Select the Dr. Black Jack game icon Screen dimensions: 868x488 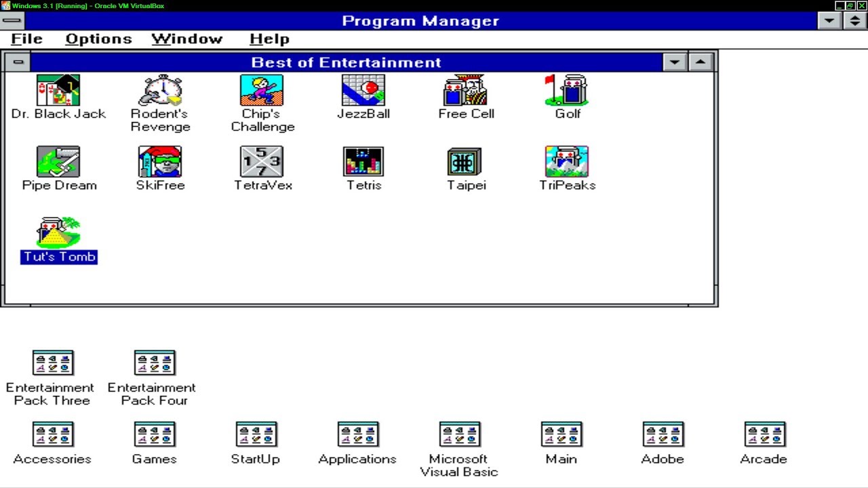point(58,90)
